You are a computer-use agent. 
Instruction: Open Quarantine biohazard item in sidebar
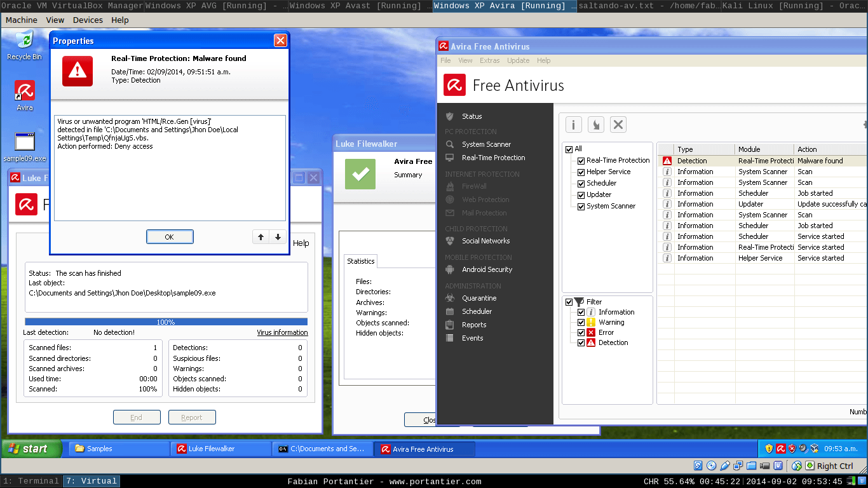[x=479, y=298]
